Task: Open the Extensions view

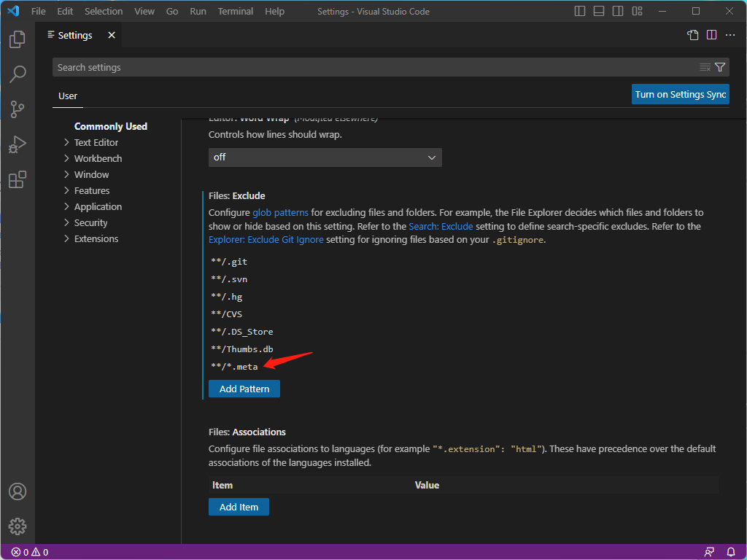Action: tap(18, 179)
